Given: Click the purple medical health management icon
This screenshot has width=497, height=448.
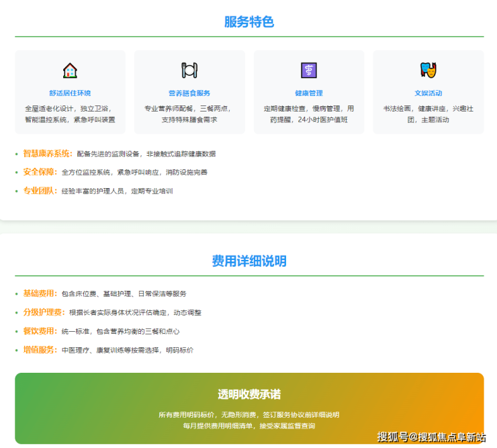Looking at the screenshot, I should click(x=308, y=71).
